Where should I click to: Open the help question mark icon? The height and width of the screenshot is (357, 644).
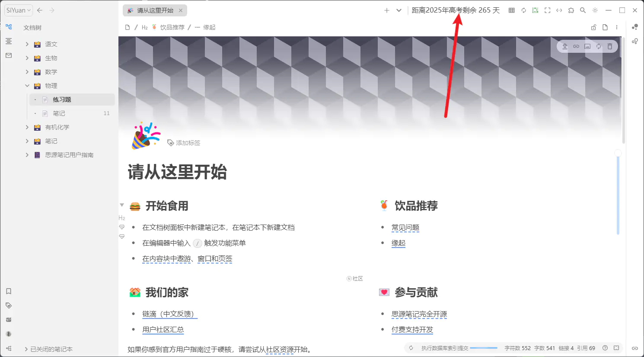605,348
